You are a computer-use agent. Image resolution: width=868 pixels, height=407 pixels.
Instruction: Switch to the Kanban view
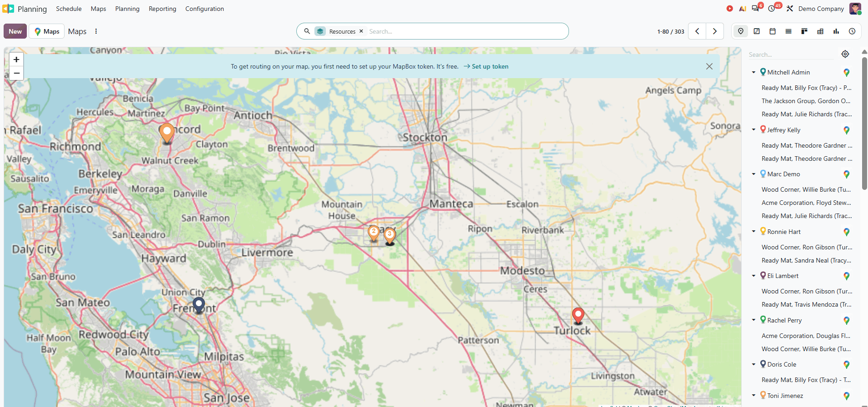(804, 31)
